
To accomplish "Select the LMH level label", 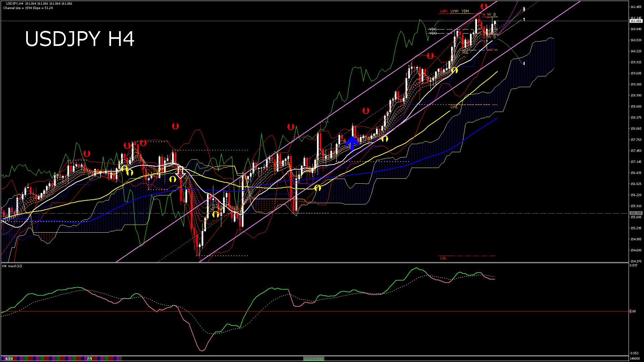I will click(443, 11).
